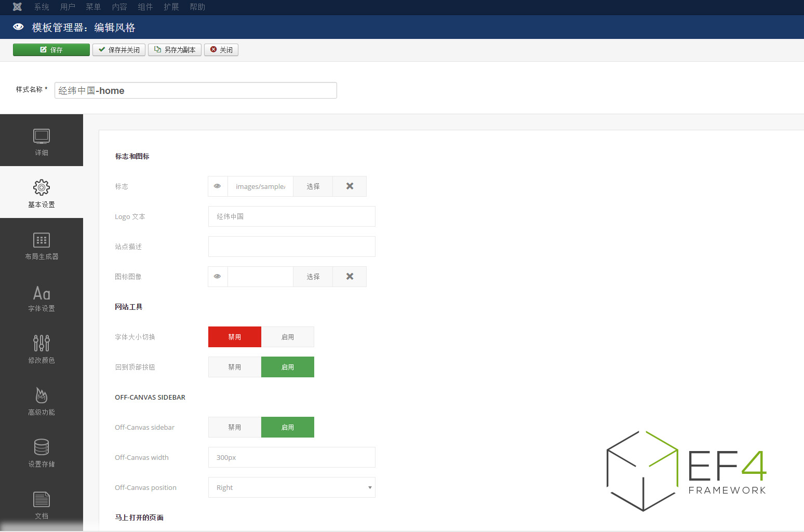This screenshot has height=532, width=804.
Task: Enable 字体大小切换 font size switcher
Action: click(287, 337)
